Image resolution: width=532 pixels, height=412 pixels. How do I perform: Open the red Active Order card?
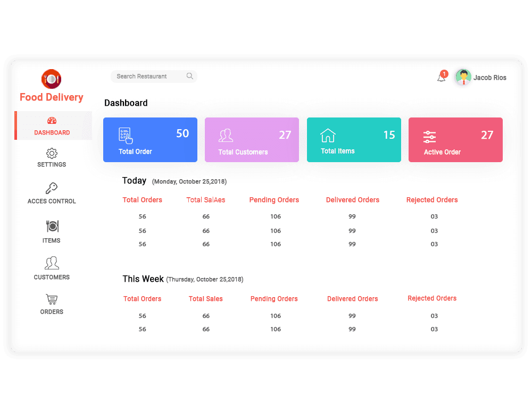pyautogui.click(x=455, y=140)
